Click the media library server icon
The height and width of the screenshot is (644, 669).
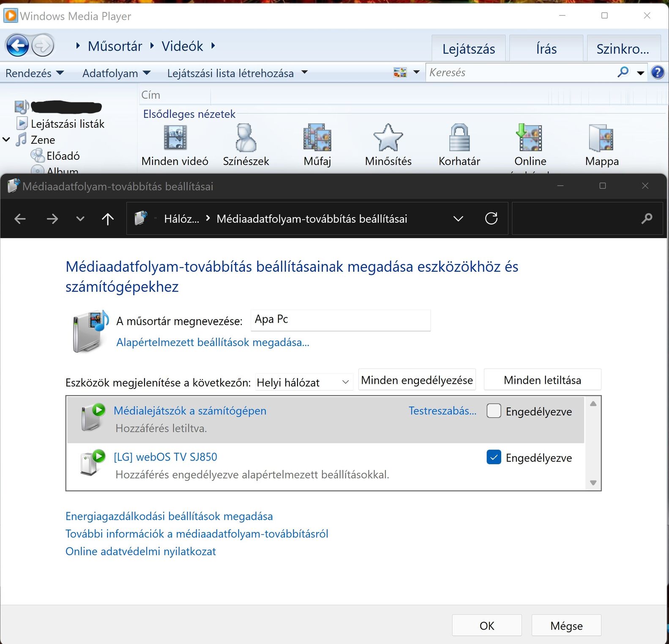[x=90, y=332]
